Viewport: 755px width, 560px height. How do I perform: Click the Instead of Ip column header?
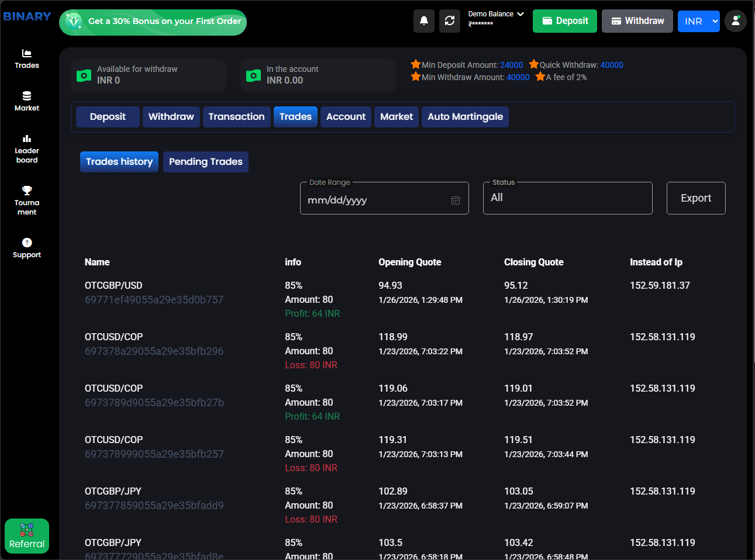click(656, 262)
